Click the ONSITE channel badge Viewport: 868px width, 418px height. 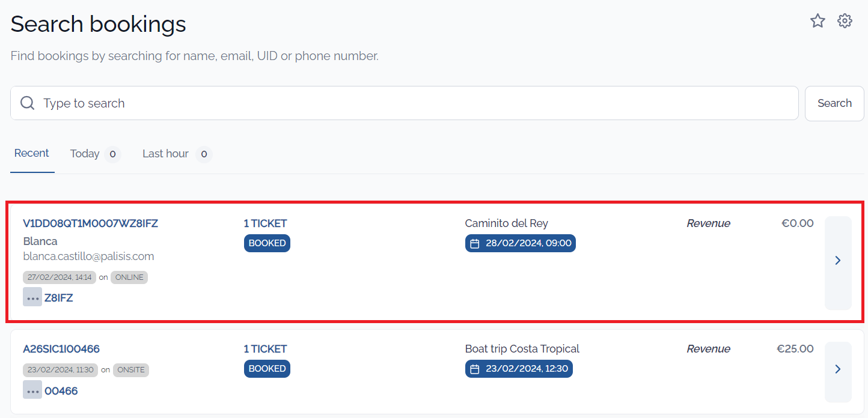pyautogui.click(x=131, y=370)
